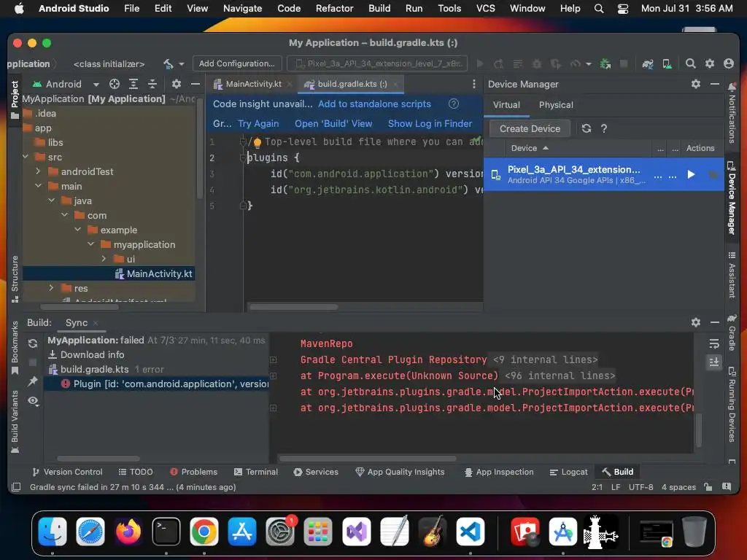Click Expand All icon in Project panel
Image resolution: width=747 pixels, height=560 pixels.
coord(133,85)
